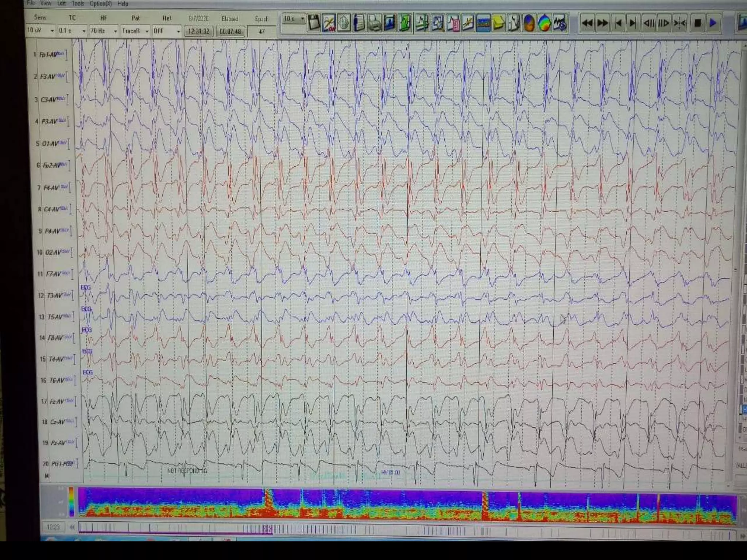Open the density spectral array icon
The width and height of the screenshot is (747, 560).
tap(483, 23)
